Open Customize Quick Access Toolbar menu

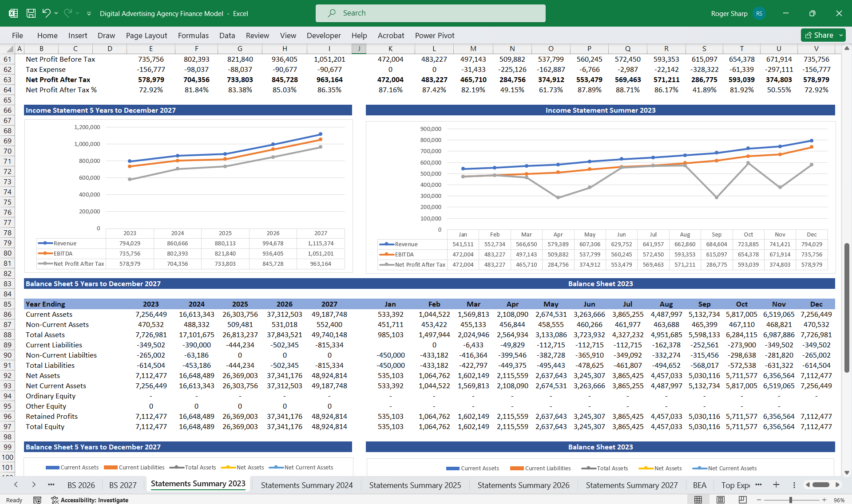[89, 13]
